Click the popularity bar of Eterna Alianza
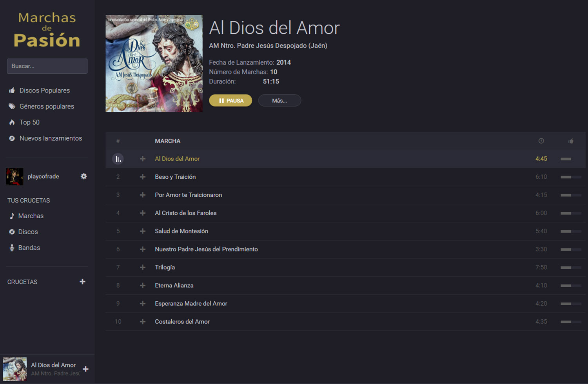Viewport: 588px width, 384px height. click(x=571, y=286)
